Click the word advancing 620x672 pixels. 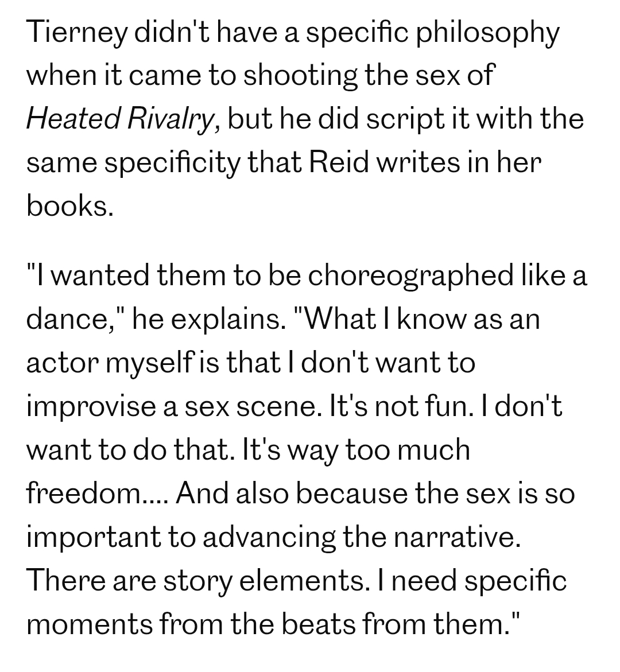tap(269, 537)
